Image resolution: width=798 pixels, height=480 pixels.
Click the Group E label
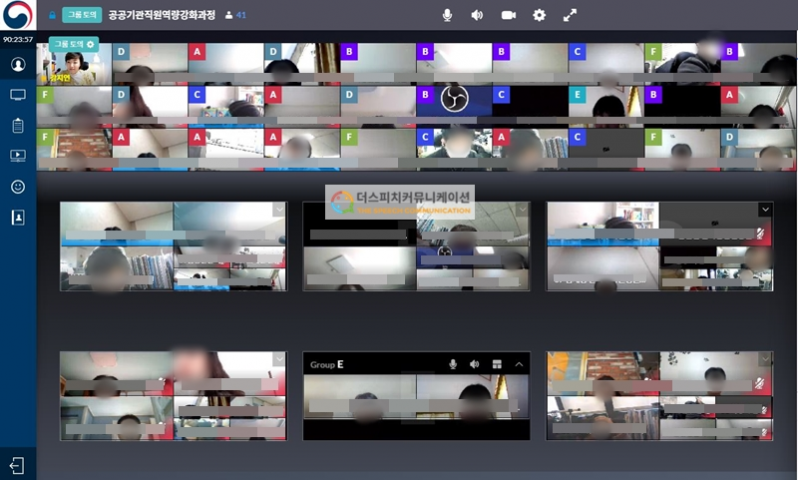pyautogui.click(x=327, y=364)
